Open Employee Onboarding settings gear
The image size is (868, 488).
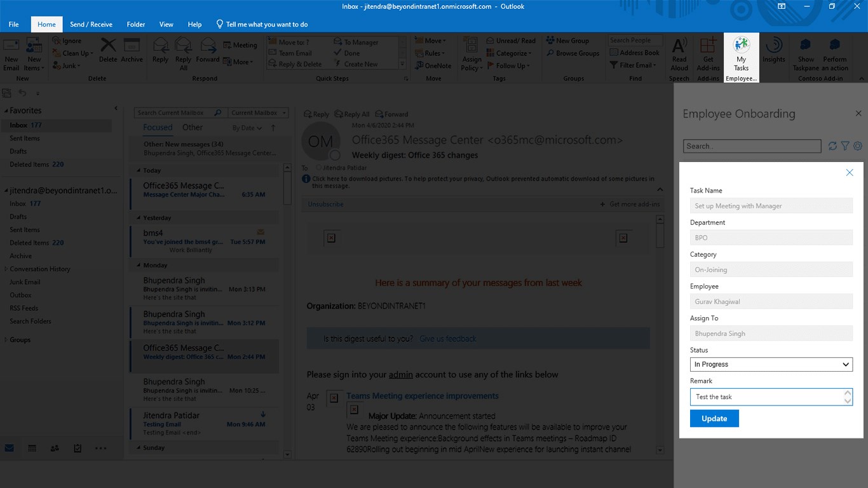point(858,146)
